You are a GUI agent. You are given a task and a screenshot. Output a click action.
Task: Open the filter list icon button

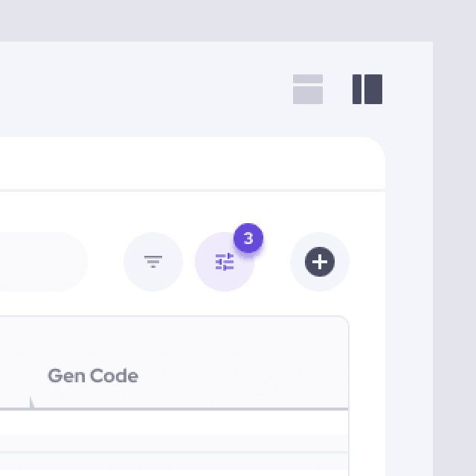click(153, 262)
